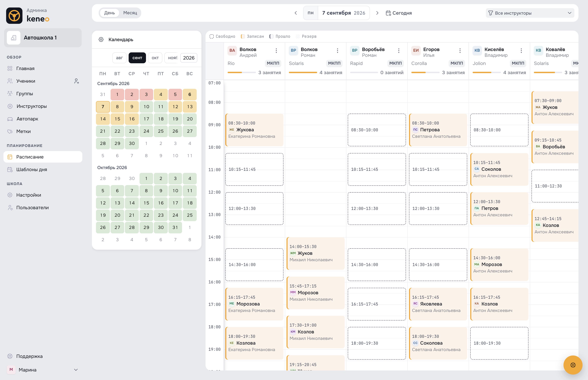Click the add student icon next to Ученики
The width and height of the screenshot is (588, 380).
point(77,81)
